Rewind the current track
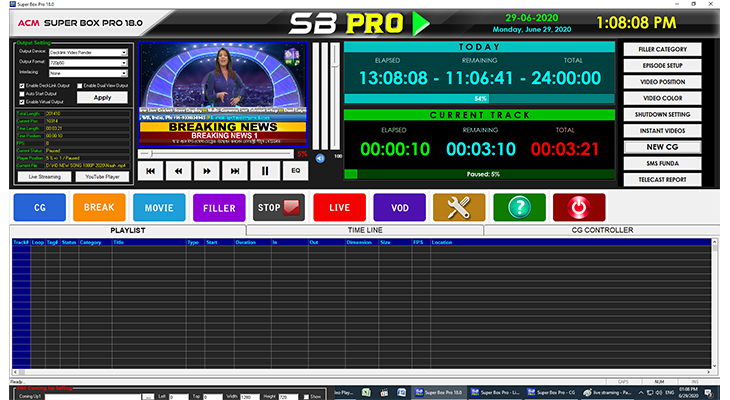This screenshot has height=400, width=730. 178,171
